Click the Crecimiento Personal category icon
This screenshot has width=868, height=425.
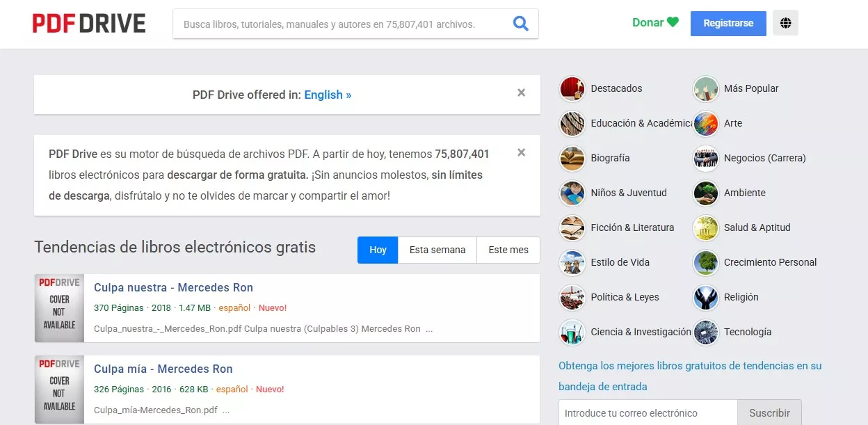[x=706, y=262]
